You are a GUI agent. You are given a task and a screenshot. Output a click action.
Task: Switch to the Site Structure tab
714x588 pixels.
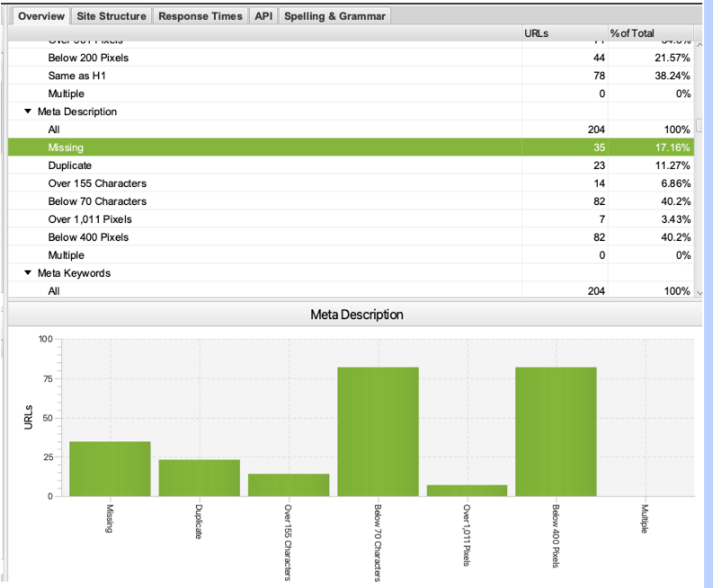pyautogui.click(x=112, y=16)
